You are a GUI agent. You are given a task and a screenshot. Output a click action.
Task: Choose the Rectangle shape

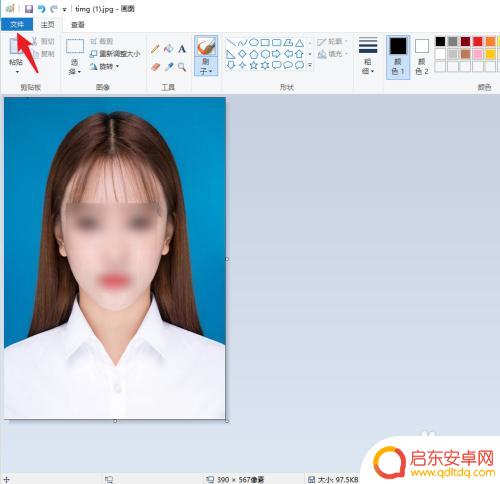point(265,43)
